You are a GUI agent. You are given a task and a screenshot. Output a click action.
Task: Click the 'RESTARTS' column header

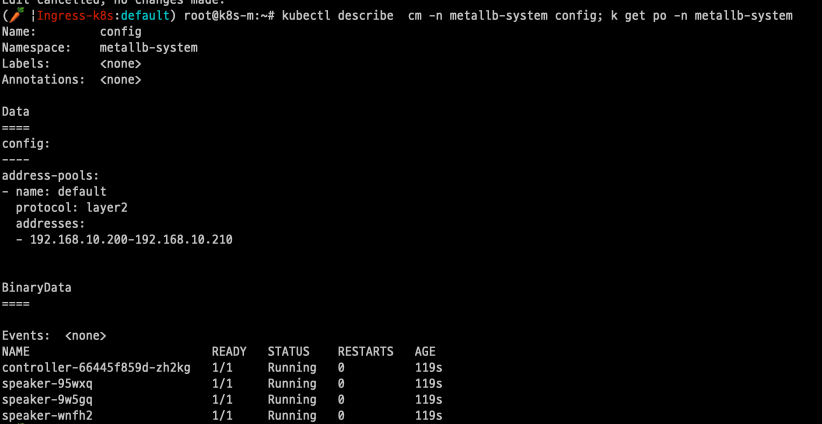click(365, 352)
